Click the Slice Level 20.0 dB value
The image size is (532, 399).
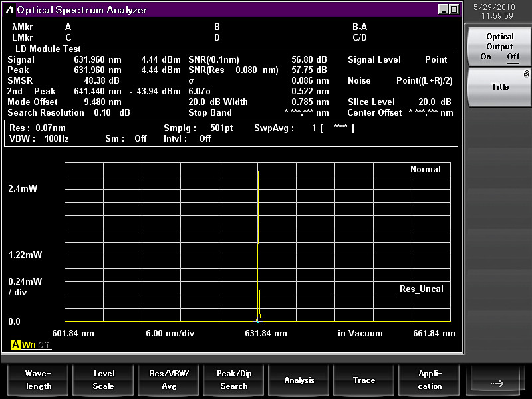435,102
